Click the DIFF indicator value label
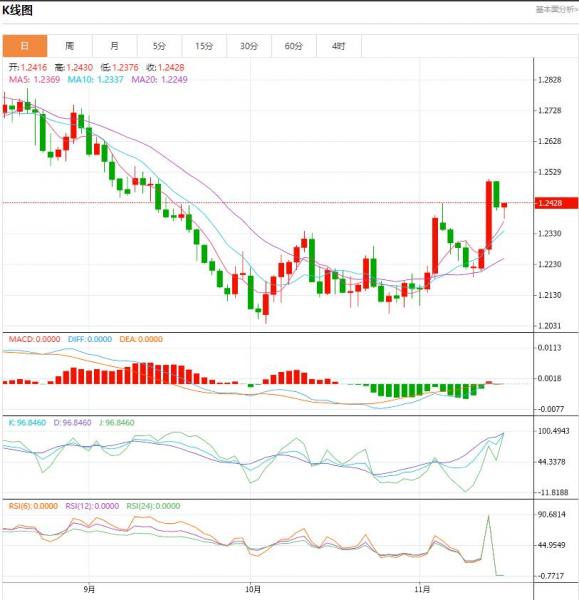 pyautogui.click(x=90, y=339)
